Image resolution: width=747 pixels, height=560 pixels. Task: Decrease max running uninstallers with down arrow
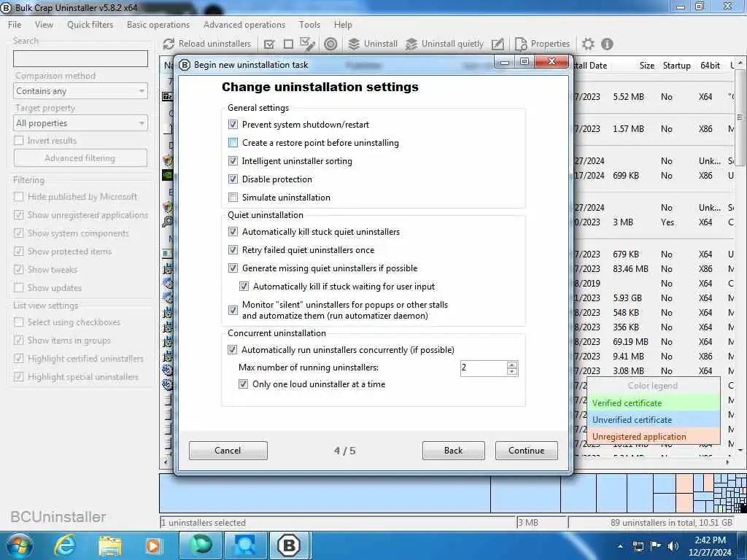(511, 371)
